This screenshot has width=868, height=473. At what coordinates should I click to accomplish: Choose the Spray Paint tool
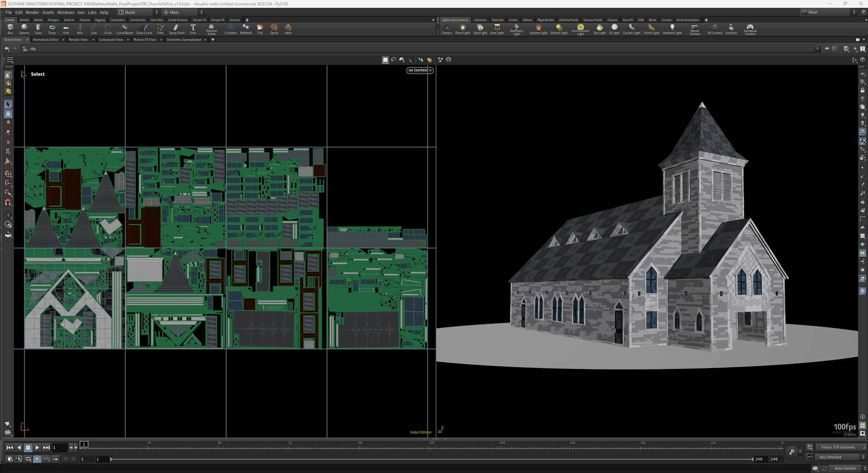coord(176,29)
